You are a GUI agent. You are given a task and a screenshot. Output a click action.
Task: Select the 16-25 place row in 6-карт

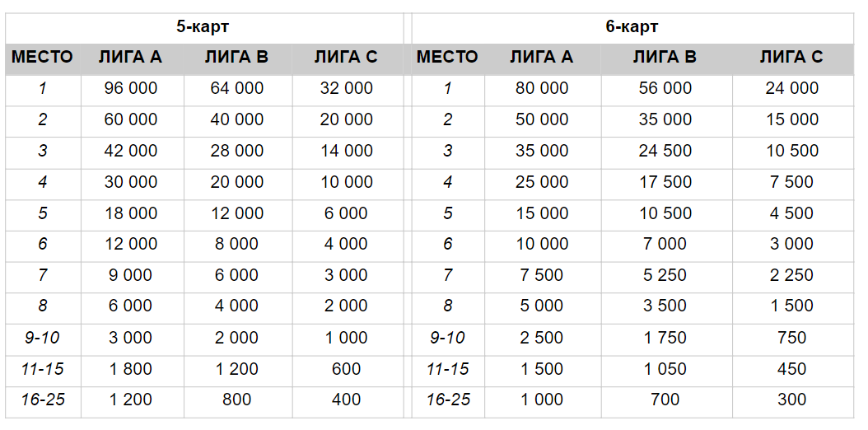pos(632,400)
